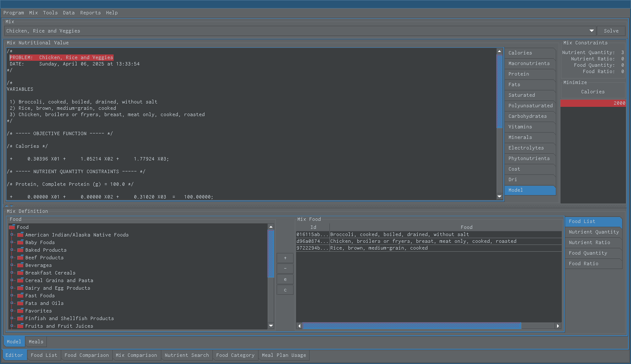This screenshot has width=631, height=364.
Task: Switch to the Carbohydrates tab
Action: [530, 116]
